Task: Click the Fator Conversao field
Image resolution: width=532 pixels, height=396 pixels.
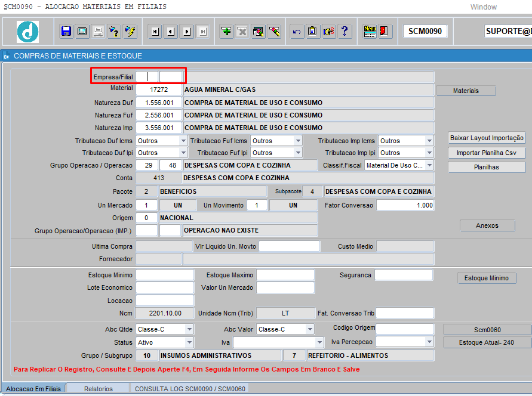Action: coord(405,205)
